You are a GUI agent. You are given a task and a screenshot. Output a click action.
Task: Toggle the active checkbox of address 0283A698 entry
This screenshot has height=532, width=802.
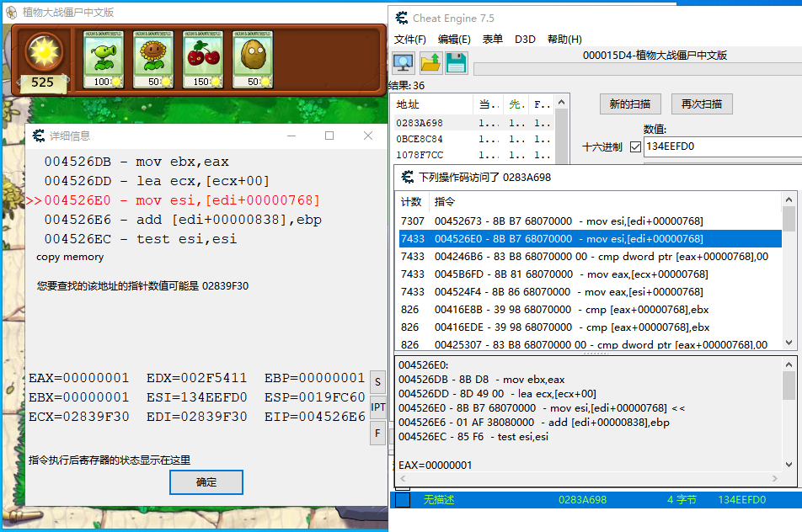403,500
